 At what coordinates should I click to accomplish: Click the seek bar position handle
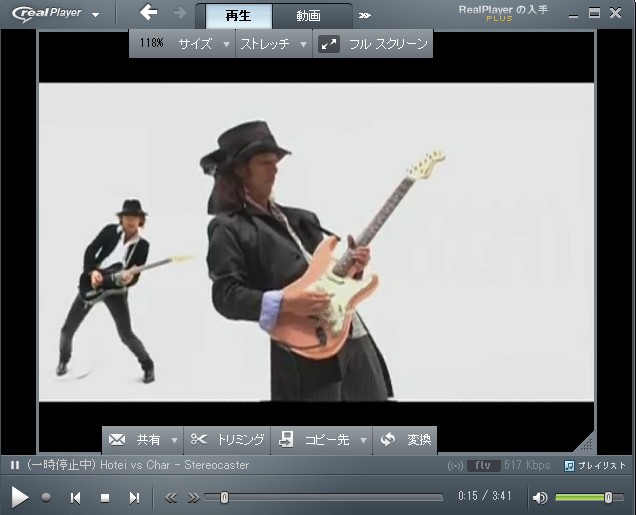coord(224,497)
